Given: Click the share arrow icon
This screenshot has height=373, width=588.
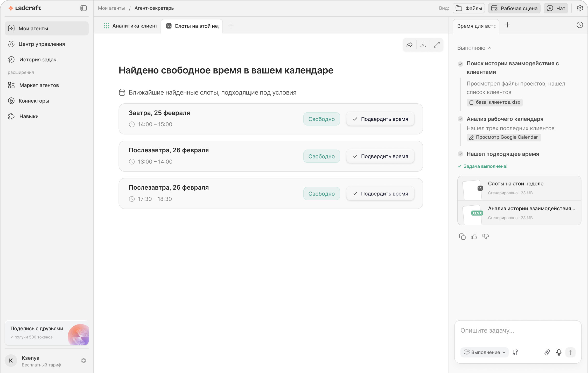Looking at the screenshot, I should coord(409,45).
